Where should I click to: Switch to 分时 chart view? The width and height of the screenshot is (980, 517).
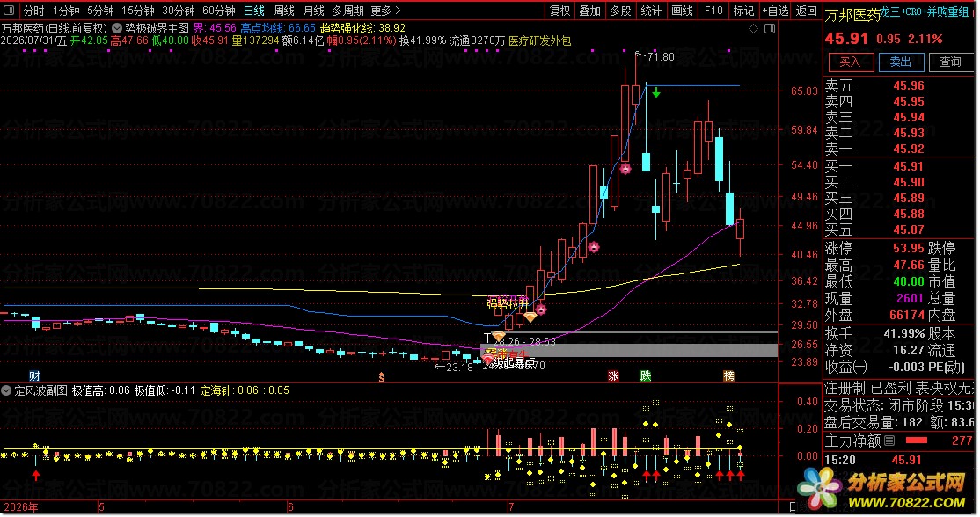[x=33, y=11]
